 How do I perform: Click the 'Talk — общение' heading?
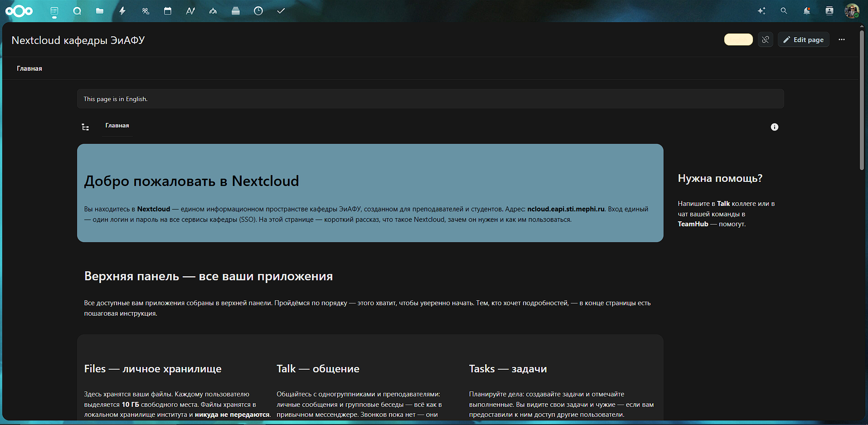tap(318, 369)
